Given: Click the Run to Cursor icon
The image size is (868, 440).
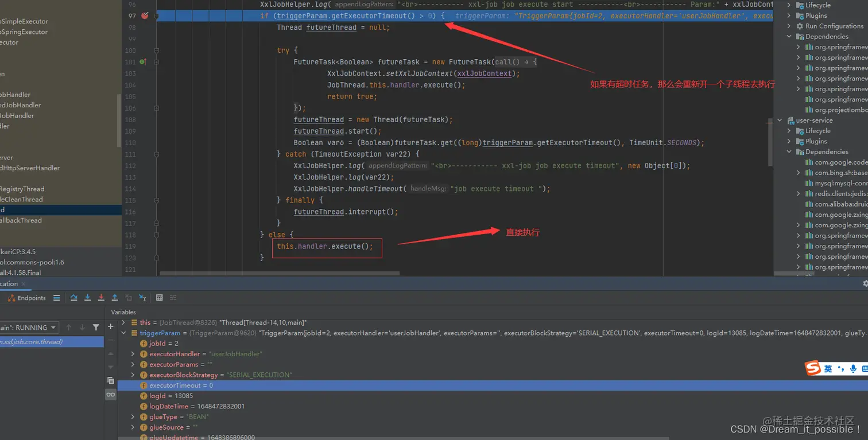Looking at the screenshot, I should (142, 298).
